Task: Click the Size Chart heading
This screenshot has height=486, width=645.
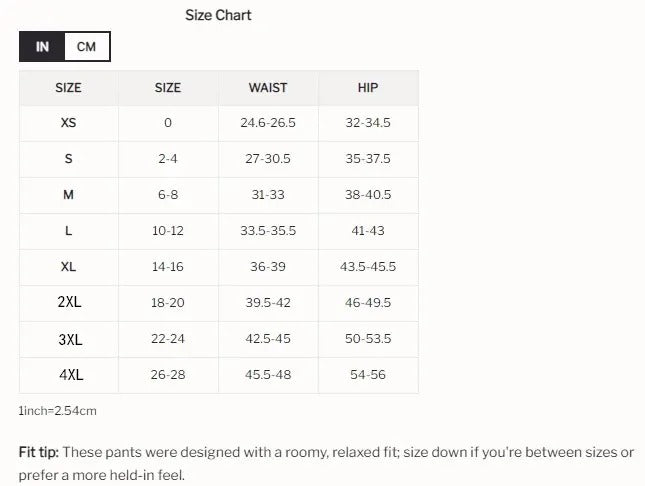Action: pyautogui.click(x=218, y=15)
